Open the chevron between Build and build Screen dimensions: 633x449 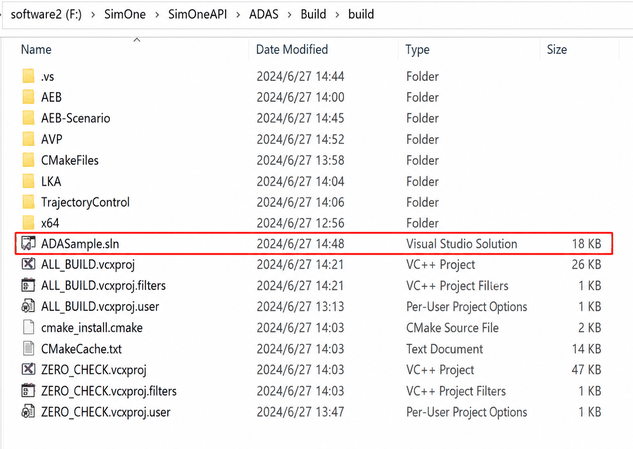click(337, 15)
